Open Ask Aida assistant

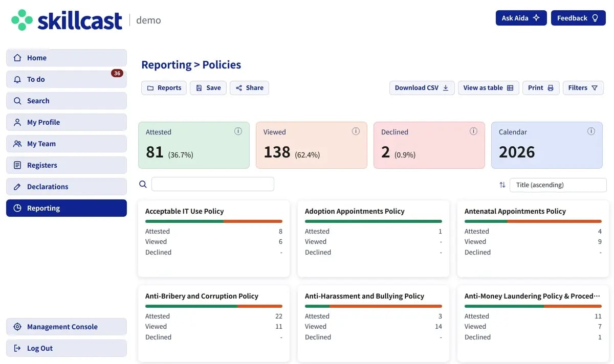tap(521, 18)
